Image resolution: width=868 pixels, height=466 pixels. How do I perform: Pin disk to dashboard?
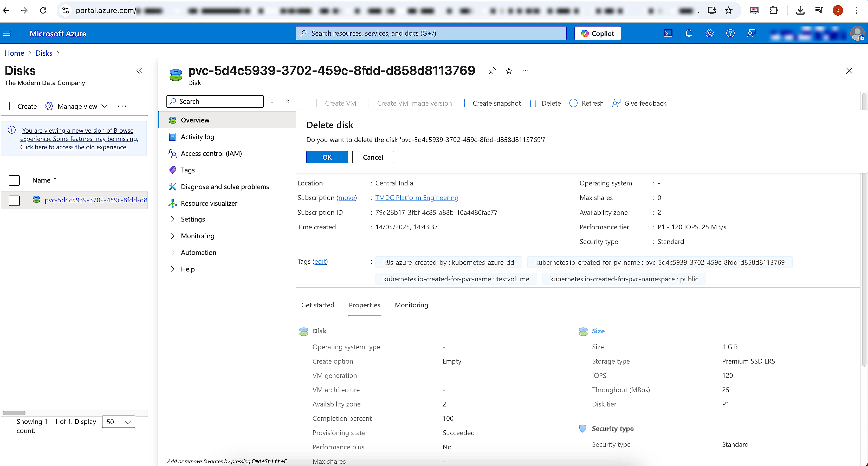492,71
